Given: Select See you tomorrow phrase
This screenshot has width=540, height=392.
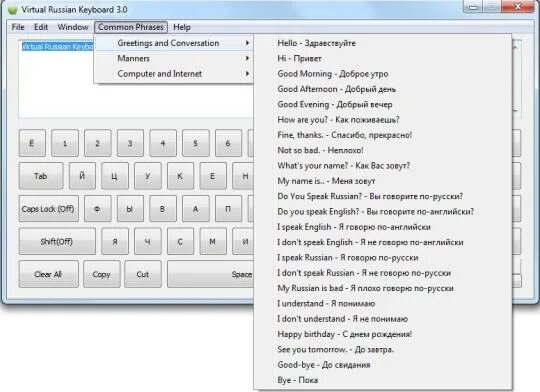Looking at the screenshot, I should tap(382, 349).
